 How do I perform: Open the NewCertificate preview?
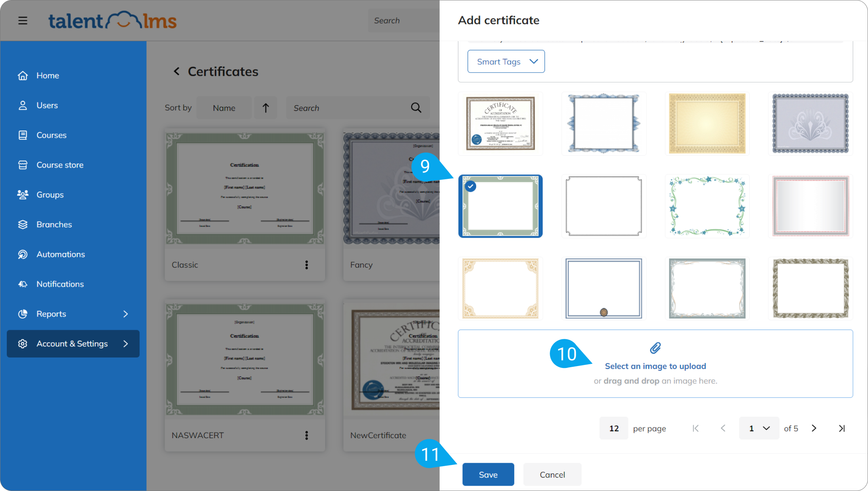pyautogui.click(x=391, y=360)
